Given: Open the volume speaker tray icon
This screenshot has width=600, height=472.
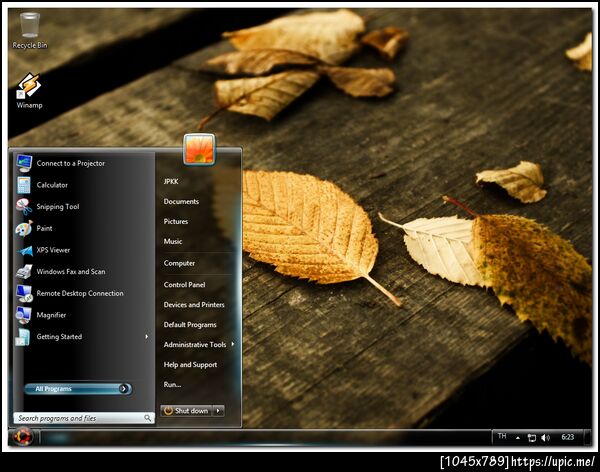Looking at the screenshot, I should click(x=545, y=437).
